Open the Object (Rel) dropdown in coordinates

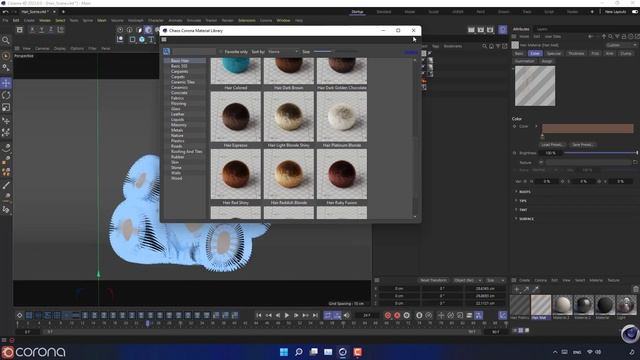(467, 280)
